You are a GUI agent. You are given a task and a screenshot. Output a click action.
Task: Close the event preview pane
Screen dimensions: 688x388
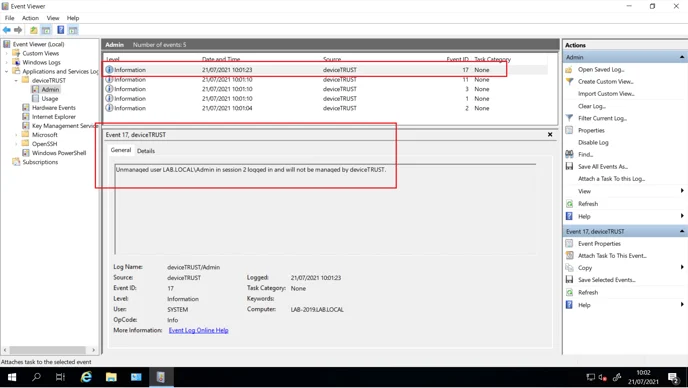pos(550,134)
